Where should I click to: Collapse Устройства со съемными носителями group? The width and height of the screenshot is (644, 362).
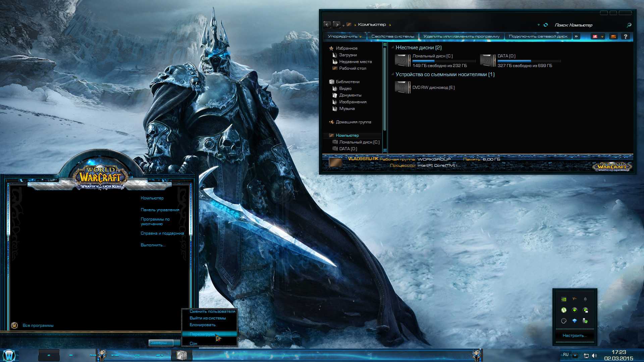(x=393, y=74)
